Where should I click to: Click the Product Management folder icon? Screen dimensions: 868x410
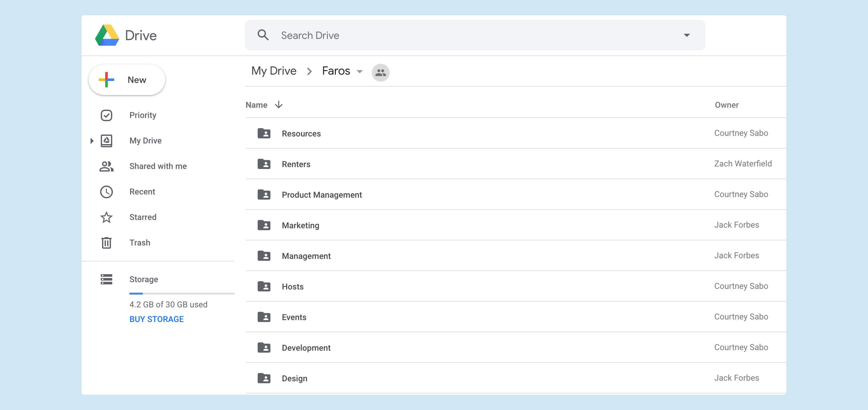pyautogui.click(x=264, y=195)
